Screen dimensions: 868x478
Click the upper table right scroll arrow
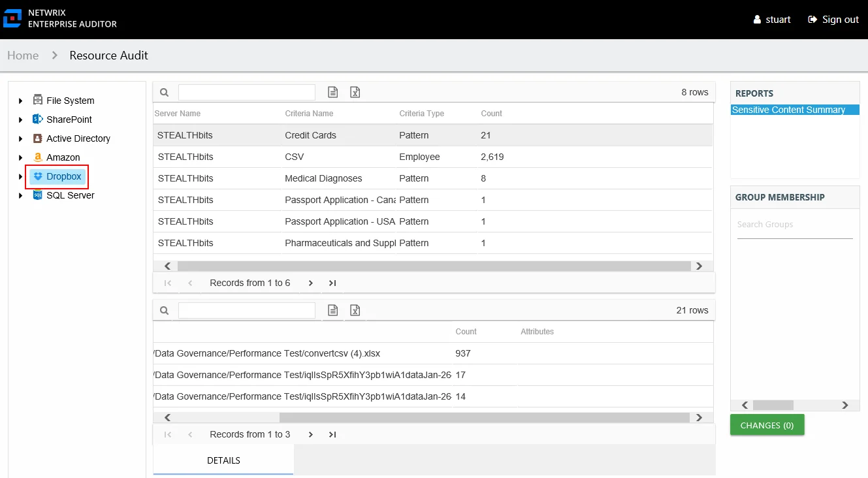coord(699,266)
